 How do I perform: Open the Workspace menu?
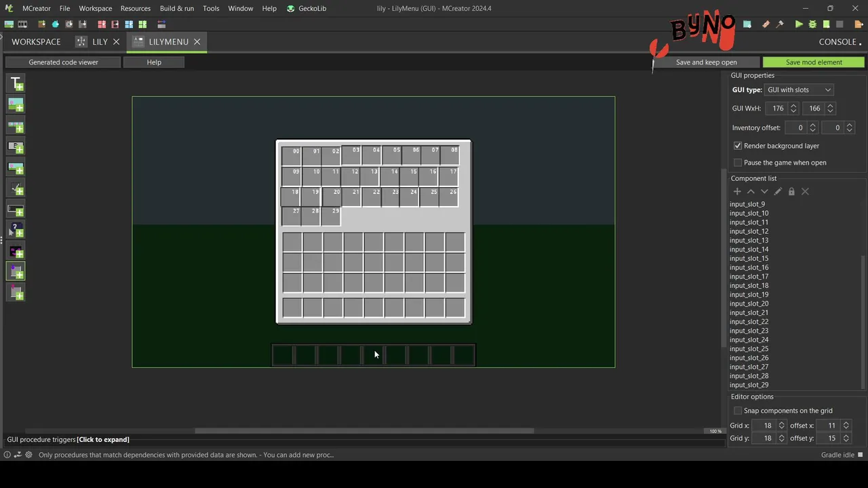coord(96,8)
